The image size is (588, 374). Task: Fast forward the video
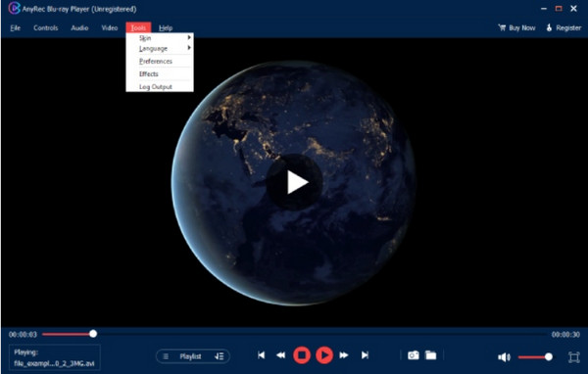pyautogui.click(x=344, y=354)
